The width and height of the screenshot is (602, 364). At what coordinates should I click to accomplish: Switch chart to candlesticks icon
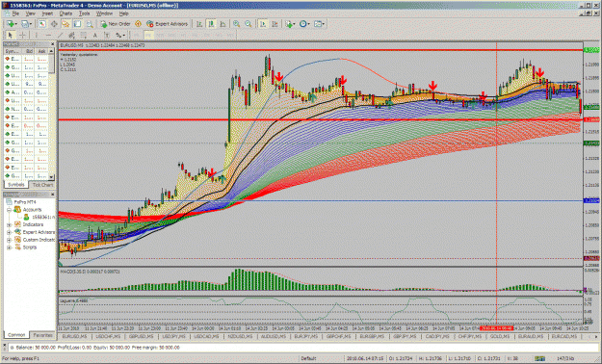point(211,24)
